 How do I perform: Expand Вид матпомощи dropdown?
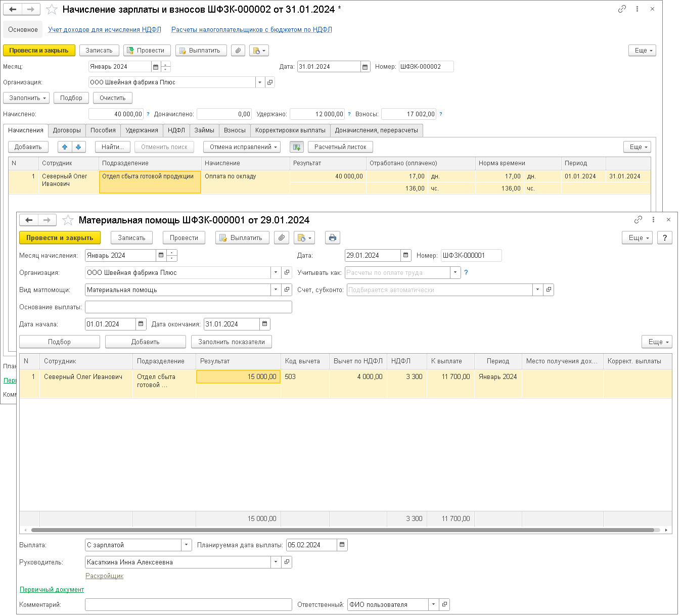click(x=276, y=290)
